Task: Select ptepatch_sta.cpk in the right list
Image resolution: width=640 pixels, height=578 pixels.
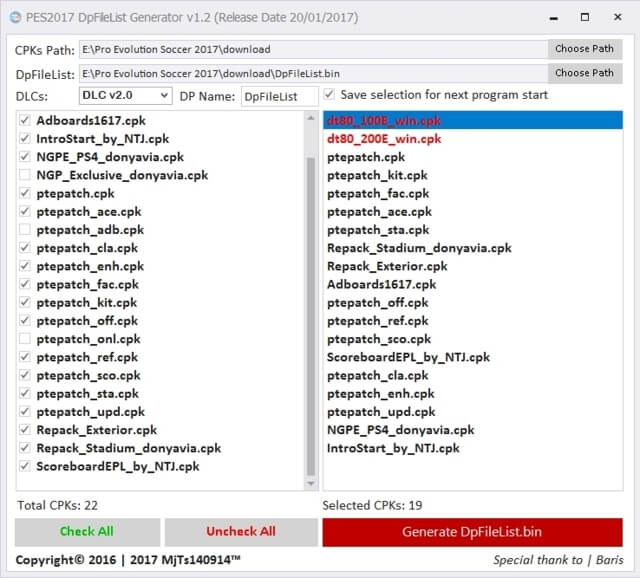Action: pyautogui.click(x=473, y=230)
